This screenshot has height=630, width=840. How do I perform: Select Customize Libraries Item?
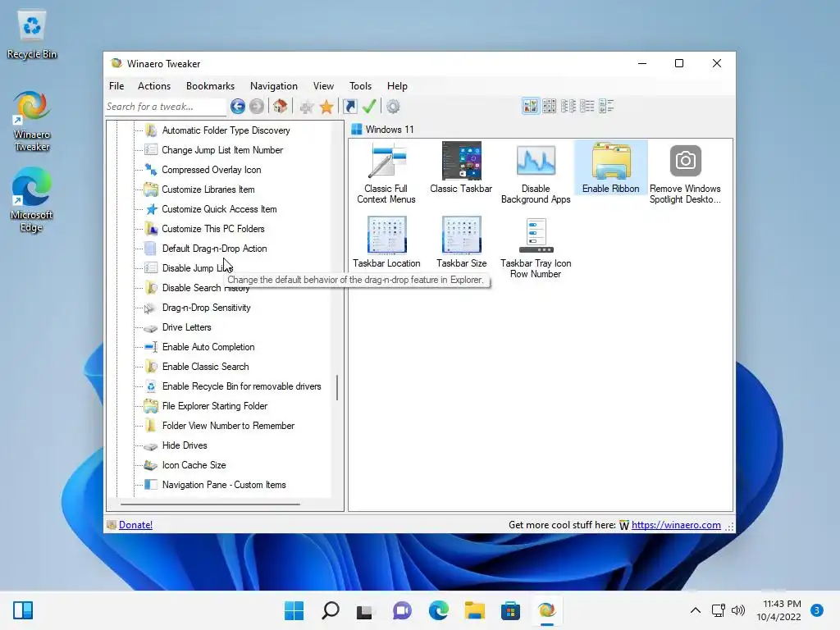pos(208,189)
